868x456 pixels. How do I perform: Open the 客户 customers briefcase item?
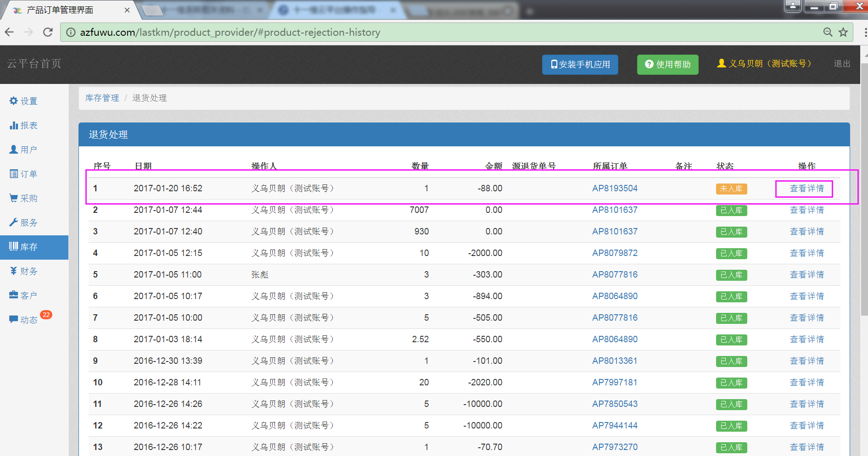(23, 295)
